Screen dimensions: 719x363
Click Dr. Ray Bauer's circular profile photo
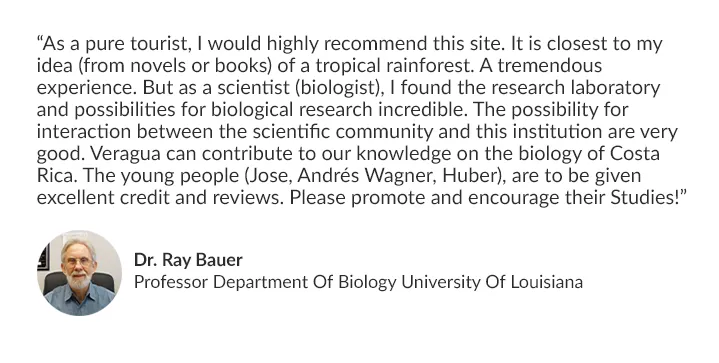pos(79,273)
